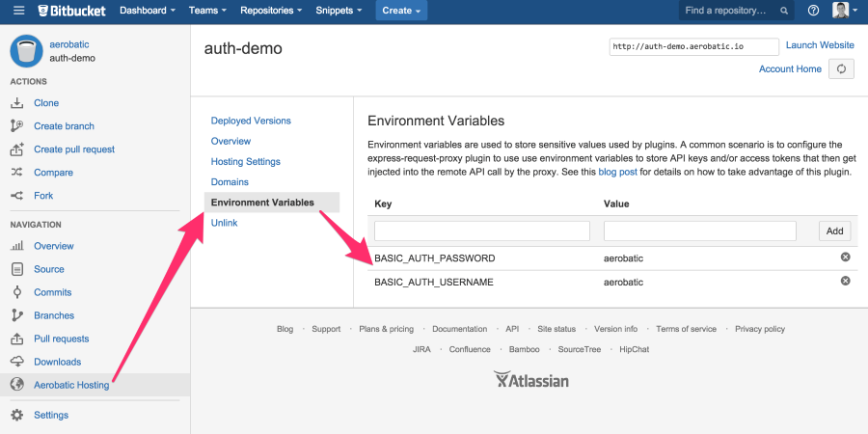
Task: Click the auth-demo repository bucket avatar
Action: pyautogui.click(x=26, y=51)
